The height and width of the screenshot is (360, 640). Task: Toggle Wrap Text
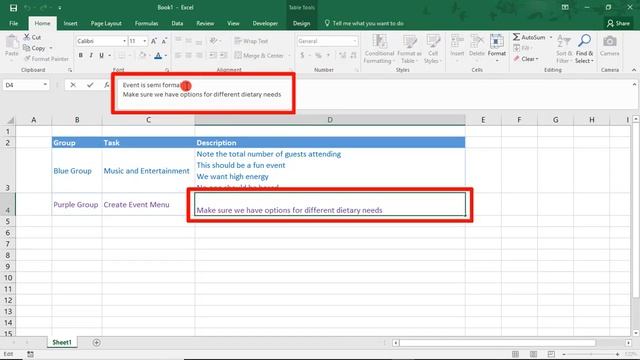251,41
